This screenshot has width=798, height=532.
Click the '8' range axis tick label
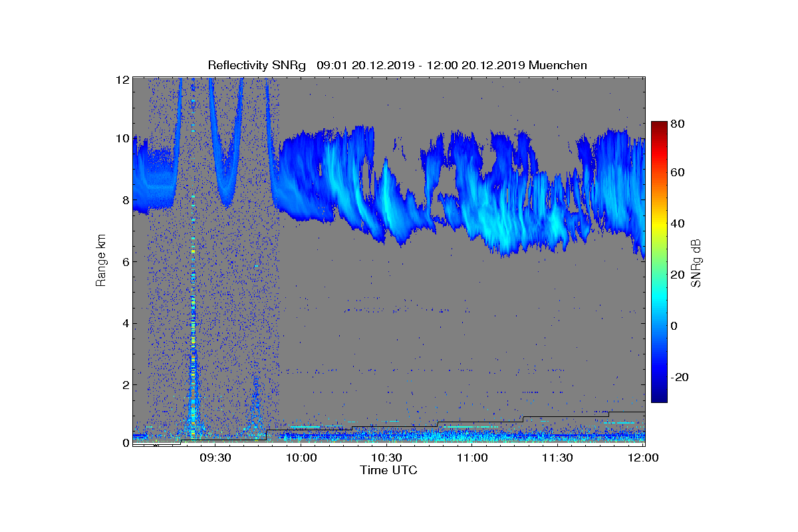click(x=125, y=201)
